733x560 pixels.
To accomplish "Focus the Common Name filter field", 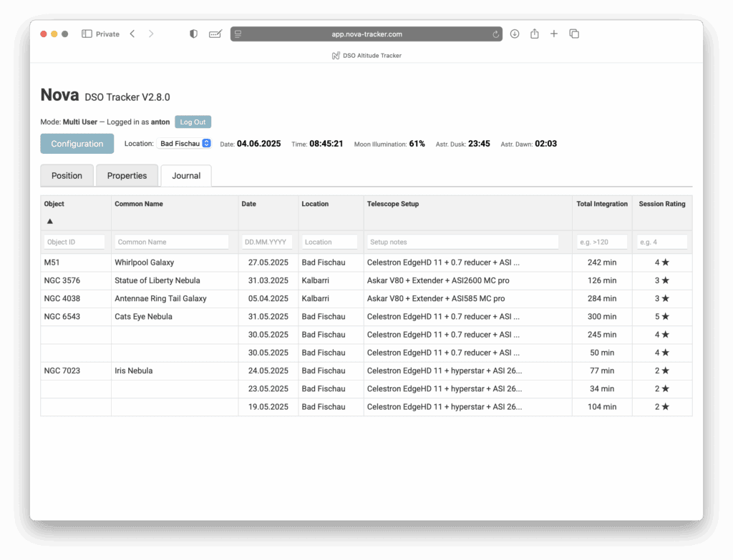I will coord(172,242).
